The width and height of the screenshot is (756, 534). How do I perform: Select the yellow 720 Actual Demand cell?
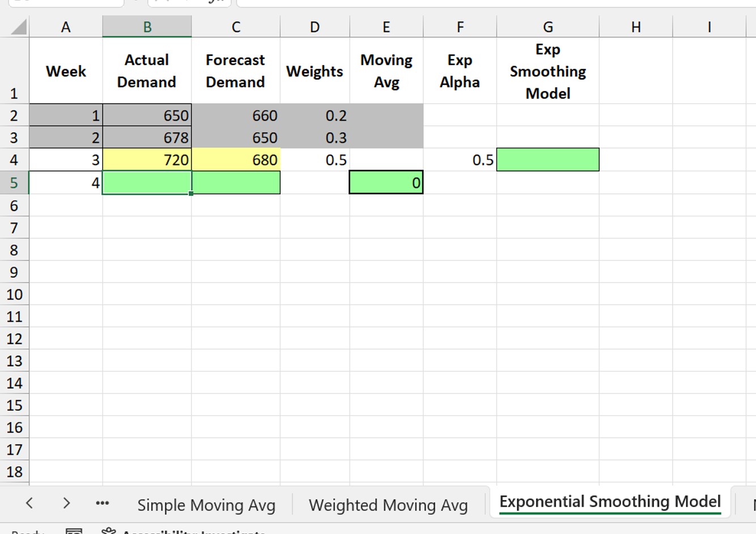(146, 160)
